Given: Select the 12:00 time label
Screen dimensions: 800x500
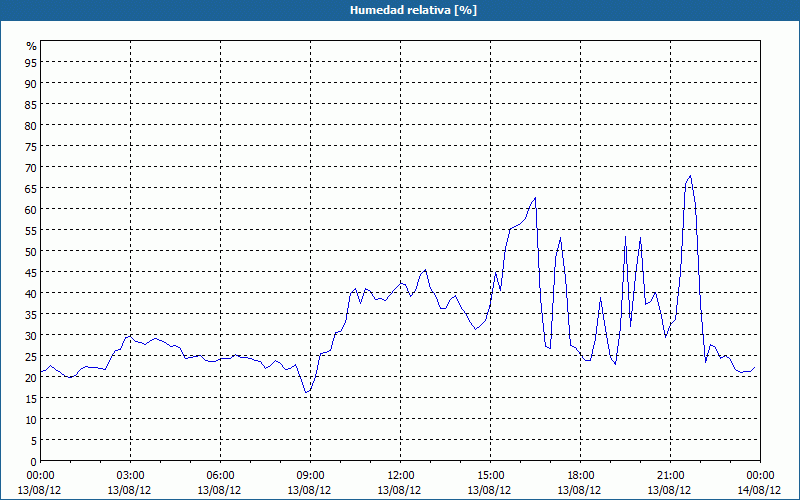Looking at the screenshot, I should [401, 476].
